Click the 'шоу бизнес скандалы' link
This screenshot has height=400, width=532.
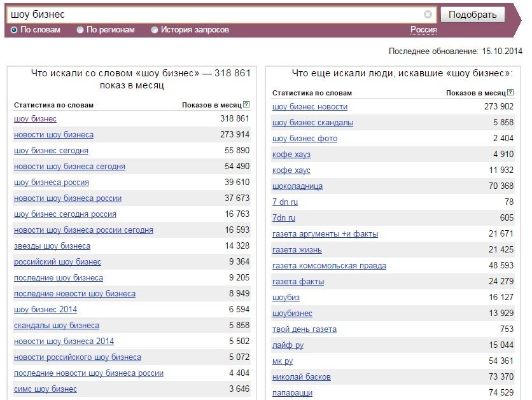(313, 123)
